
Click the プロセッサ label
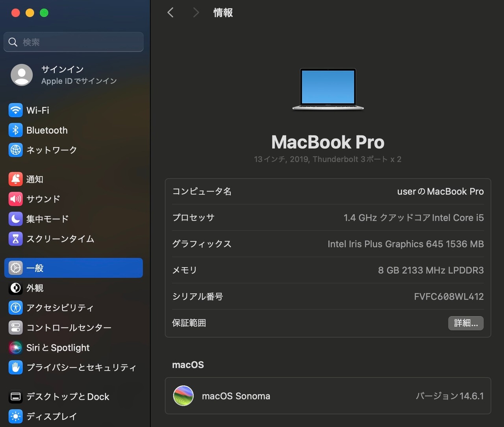click(193, 218)
